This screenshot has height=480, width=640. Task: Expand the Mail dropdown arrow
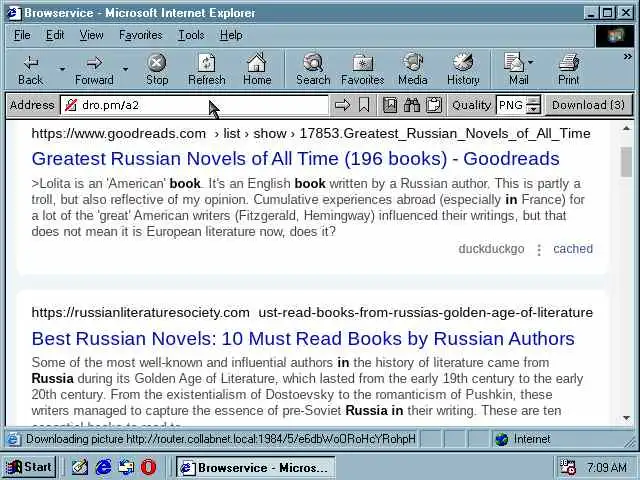(x=531, y=62)
